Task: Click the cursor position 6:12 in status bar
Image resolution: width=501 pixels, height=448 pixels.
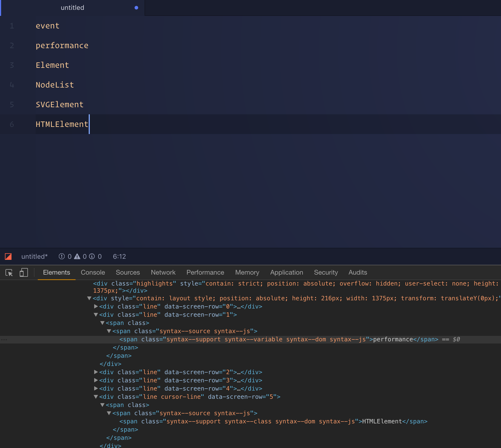Action: coord(119,257)
